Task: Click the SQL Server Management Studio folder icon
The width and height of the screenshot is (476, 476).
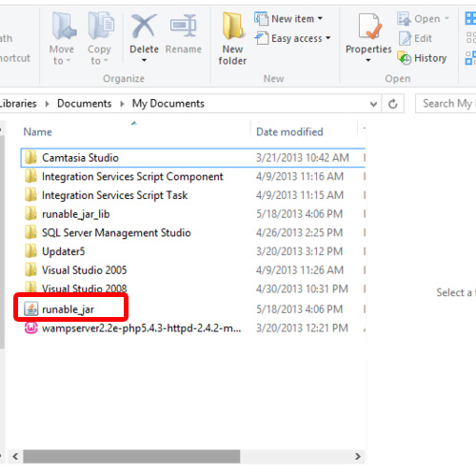Action: (30, 232)
